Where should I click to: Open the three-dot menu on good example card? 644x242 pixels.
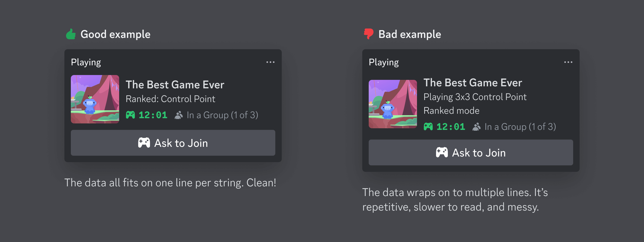270,62
